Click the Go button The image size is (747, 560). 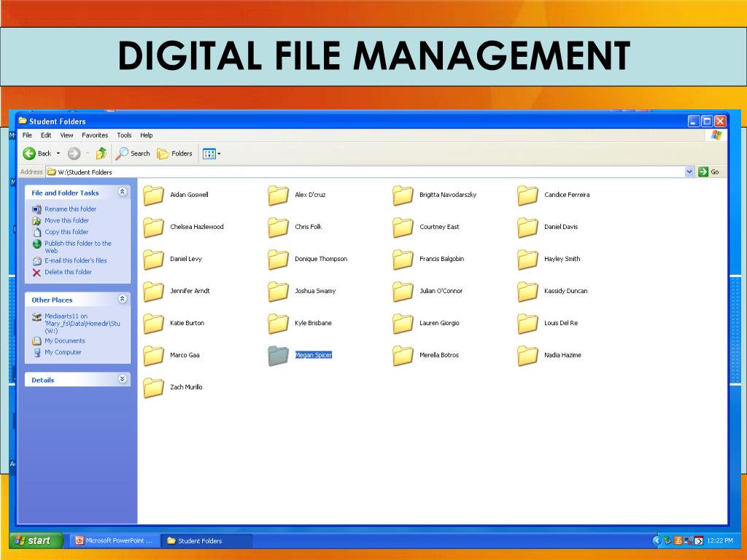click(x=709, y=172)
